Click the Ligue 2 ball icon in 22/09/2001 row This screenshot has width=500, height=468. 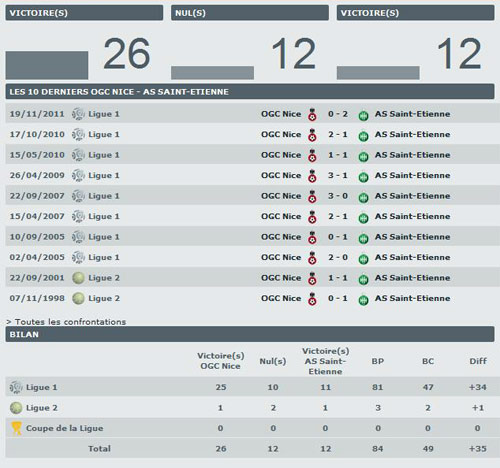click(78, 278)
